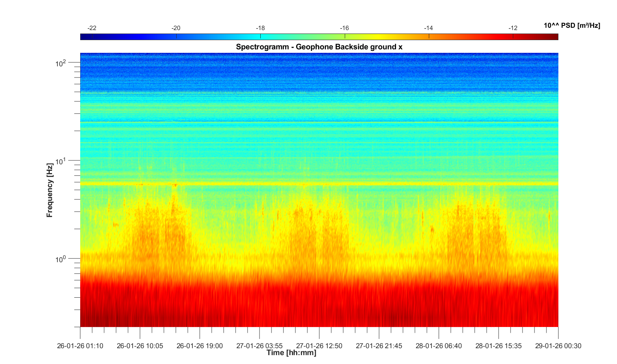Click the '29-01-26 00:30' final time label
The height and width of the screenshot is (364, 617).
pyautogui.click(x=558, y=346)
